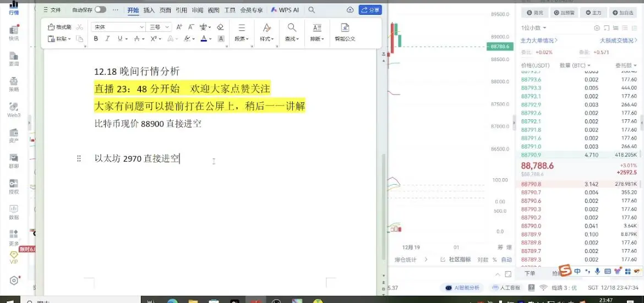Open 数据 in trading app sidebar

coord(14,212)
